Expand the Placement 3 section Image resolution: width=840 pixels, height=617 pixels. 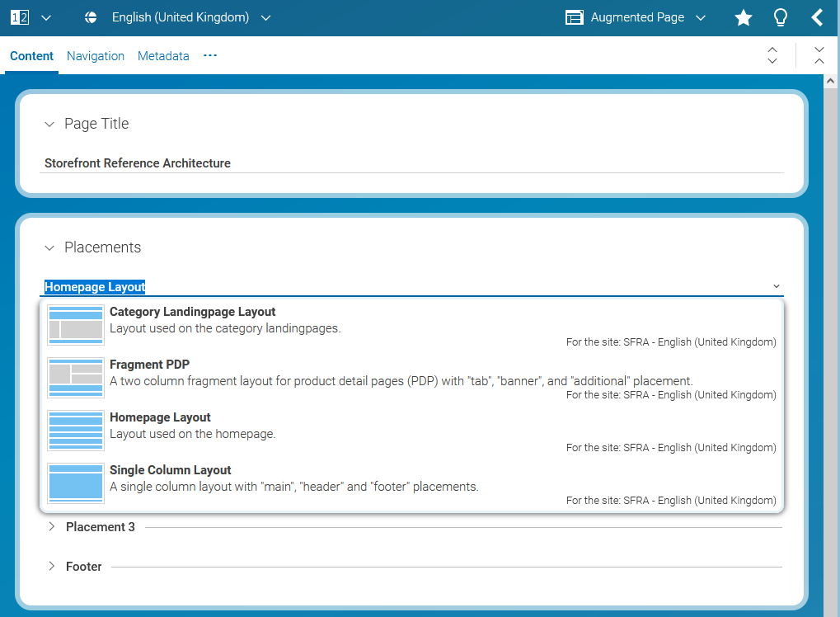tap(51, 526)
